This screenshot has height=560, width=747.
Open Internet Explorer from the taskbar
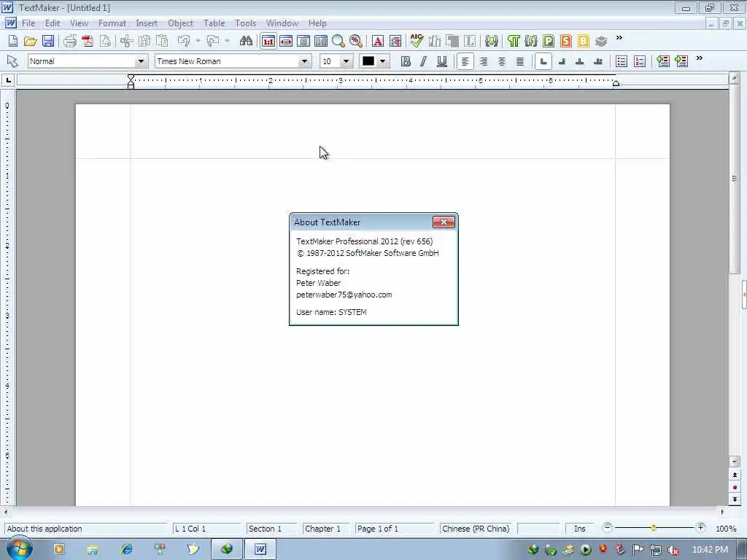[127, 549]
